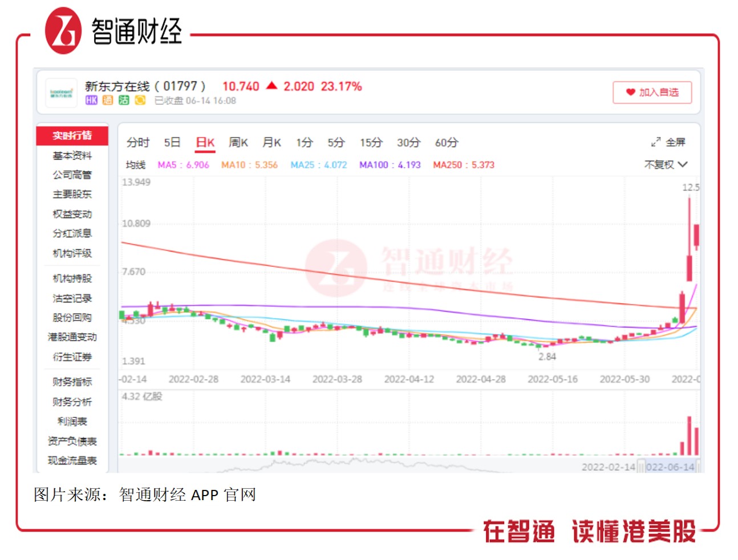
Task: Select the 5分 chart tab
Action: point(336,143)
